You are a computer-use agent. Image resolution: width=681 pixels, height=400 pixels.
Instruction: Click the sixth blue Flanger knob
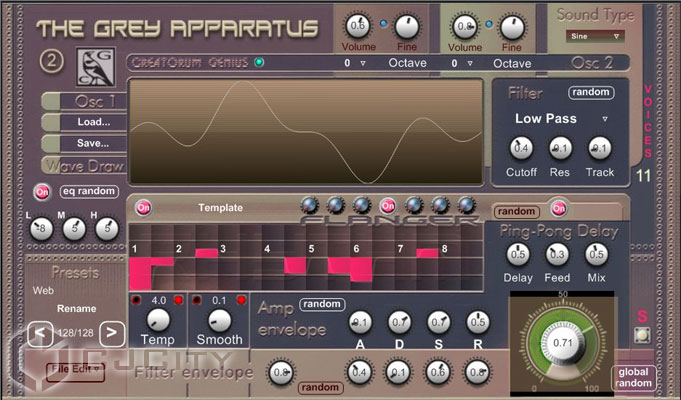coord(466,205)
